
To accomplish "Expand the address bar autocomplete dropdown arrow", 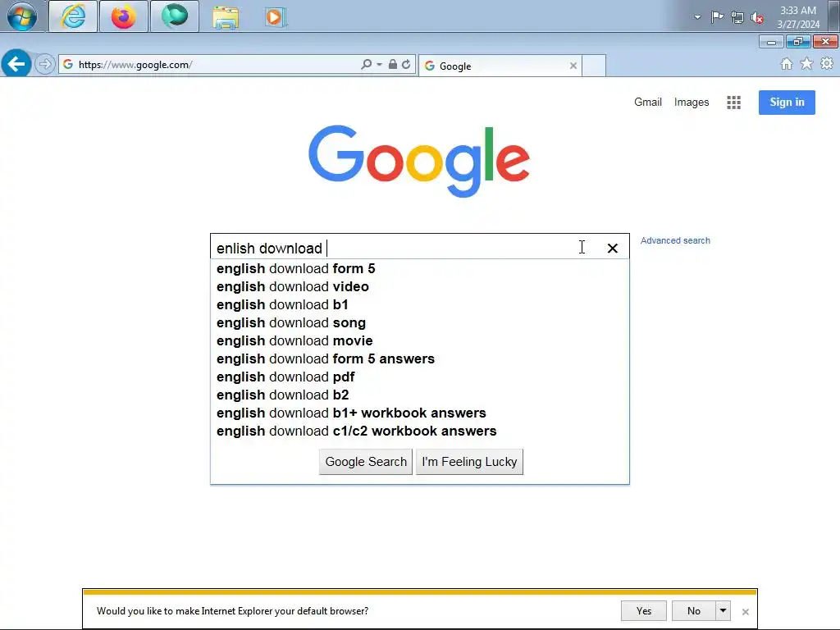I will click(379, 64).
